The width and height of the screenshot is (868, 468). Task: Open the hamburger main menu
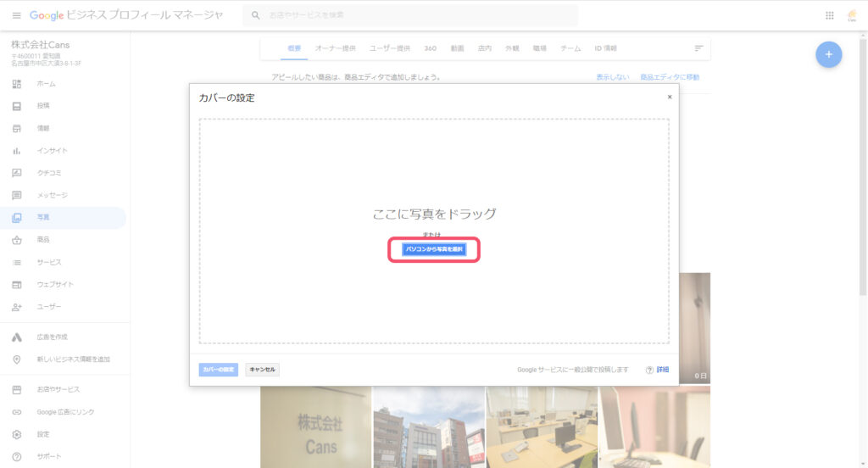click(x=16, y=15)
